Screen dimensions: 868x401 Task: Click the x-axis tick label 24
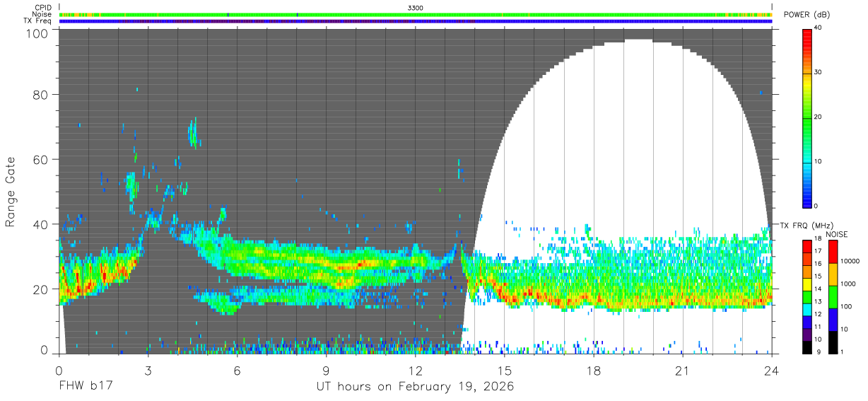772,370
